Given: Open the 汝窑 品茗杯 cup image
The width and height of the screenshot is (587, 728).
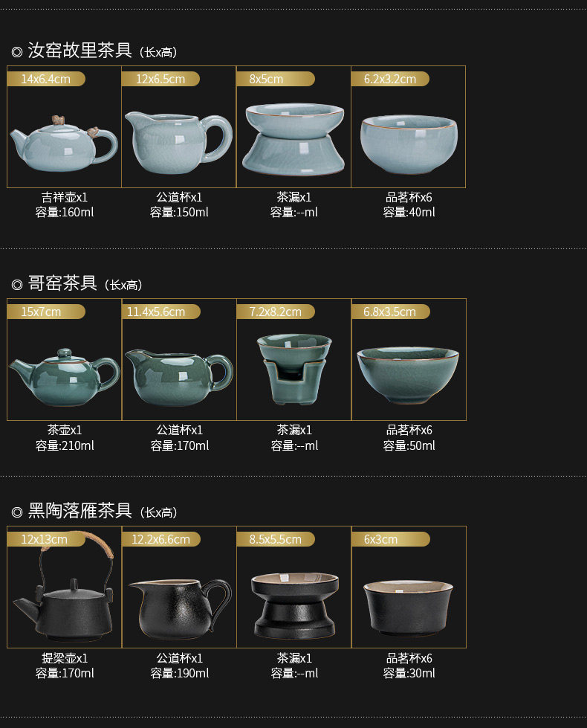Looking at the screenshot, I should point(409,144).
